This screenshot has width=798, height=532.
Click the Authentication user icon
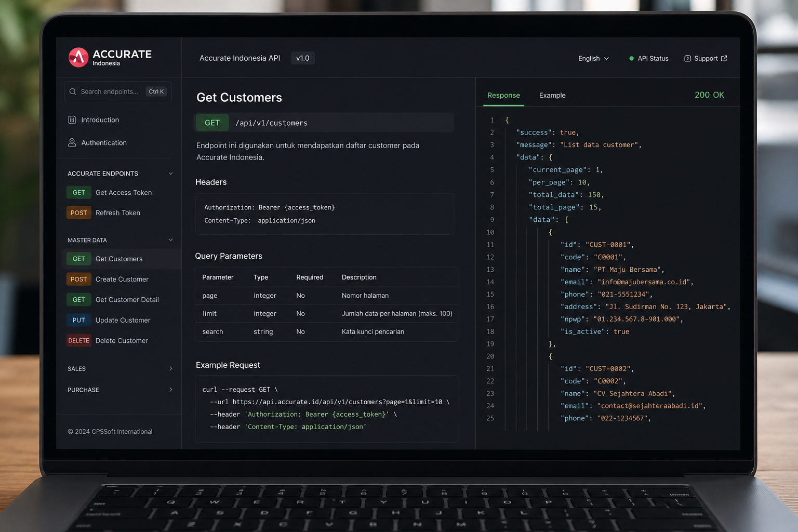[72, 142]
